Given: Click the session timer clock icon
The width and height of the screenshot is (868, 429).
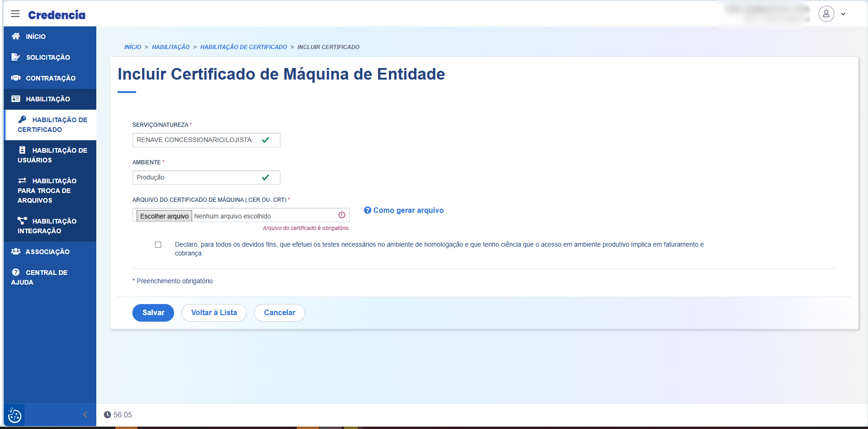Looking at the screenshot, I should (x=107, y=415).
